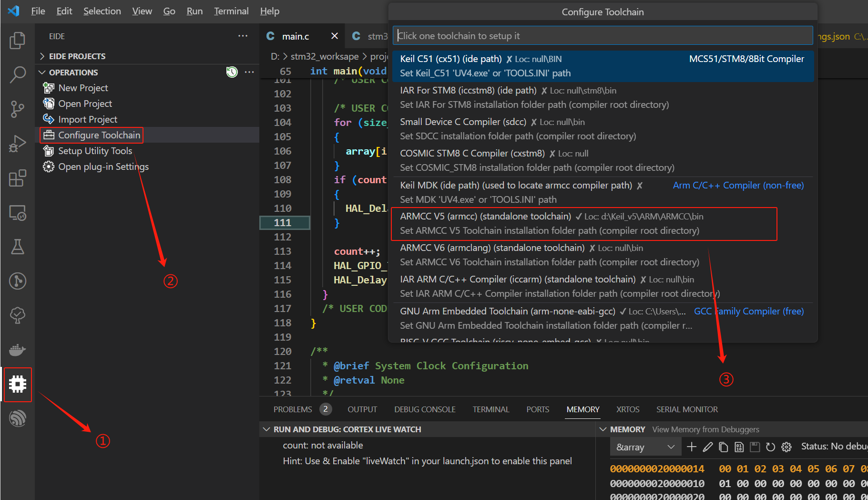Open the View menu
The image size is (868, 500).
pyautogui.click(x=142, y=11)
